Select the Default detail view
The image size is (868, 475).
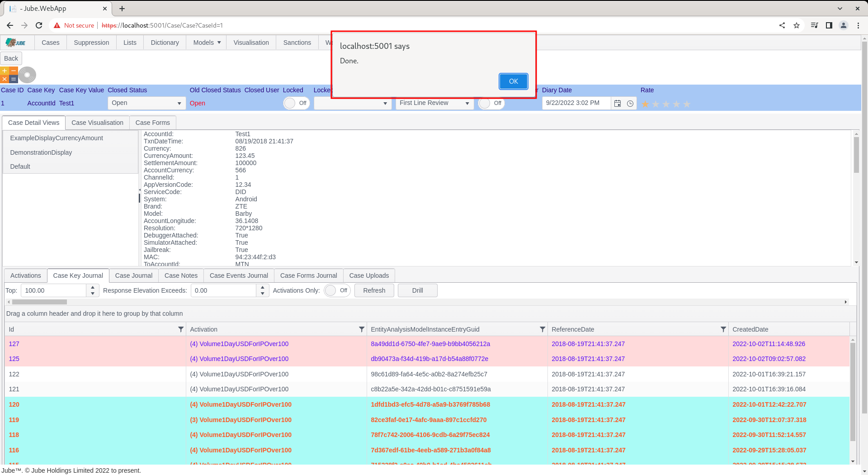click(71, 166)
